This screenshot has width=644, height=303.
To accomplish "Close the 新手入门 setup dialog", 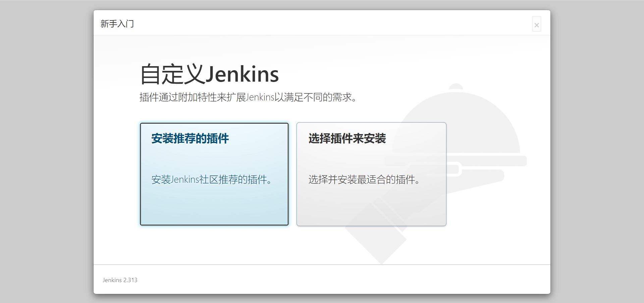I will (536, 25).
